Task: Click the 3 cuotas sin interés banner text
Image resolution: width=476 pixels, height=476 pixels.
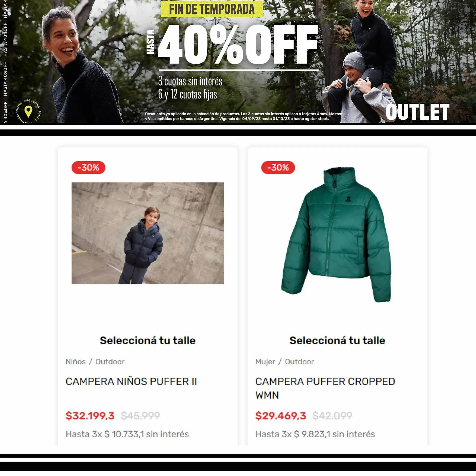Action: tap(190, 81)
